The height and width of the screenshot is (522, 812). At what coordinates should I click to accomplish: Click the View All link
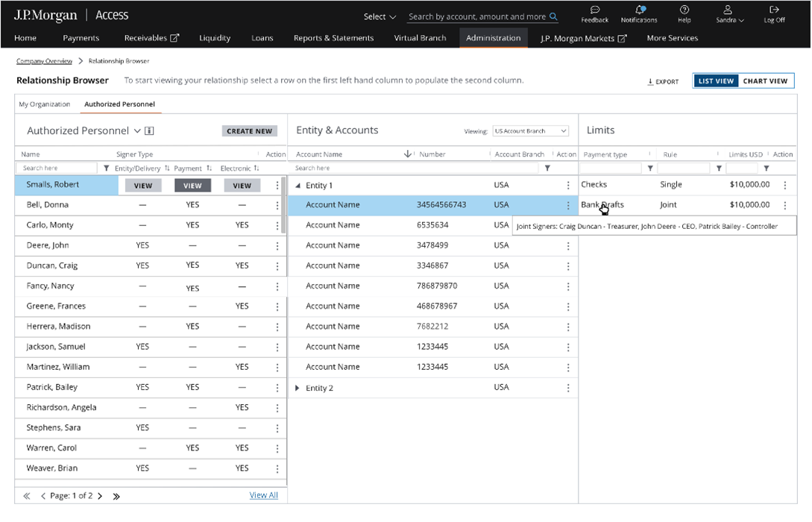pyautogui.click(x=263, y=495)
